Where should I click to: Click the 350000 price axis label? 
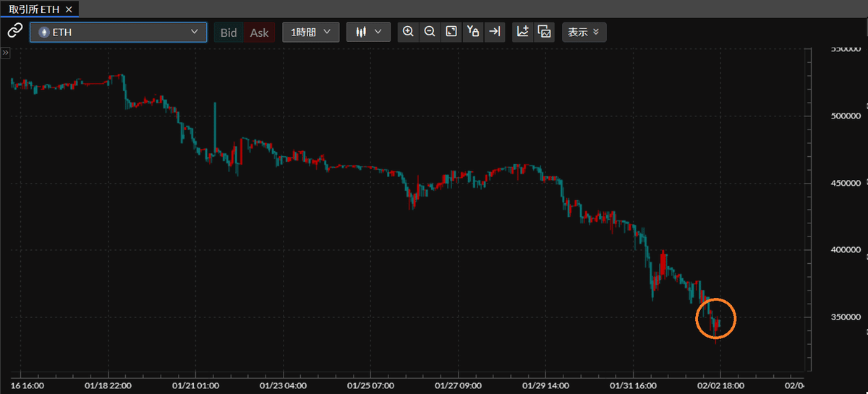pyautogui.click(x=846, y=317)
